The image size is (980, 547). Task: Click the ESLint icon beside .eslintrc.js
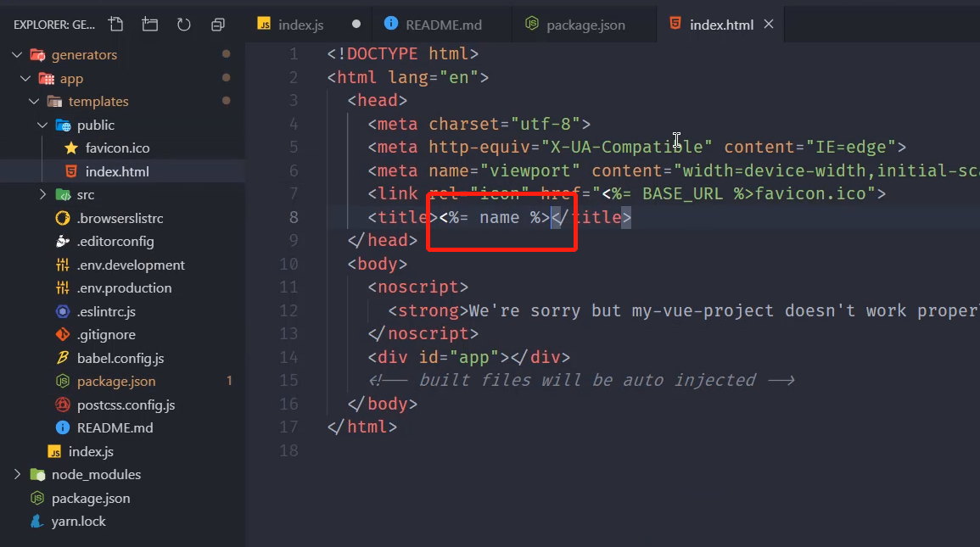pyautogui.click(x=63, y=311)
